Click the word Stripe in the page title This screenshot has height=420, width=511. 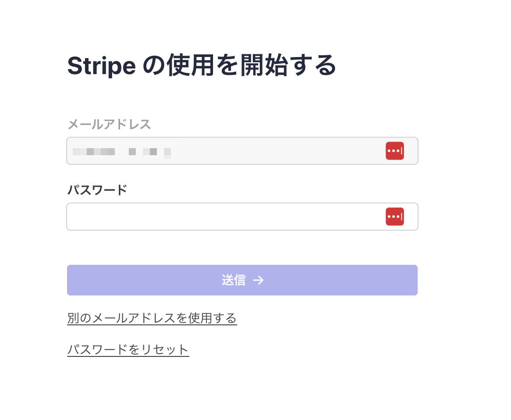(x=101, y=66)
